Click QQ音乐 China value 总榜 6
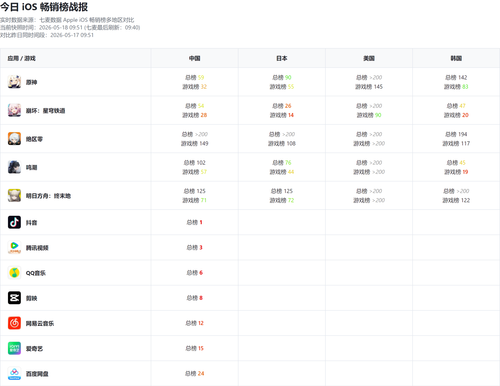 coord(195,273)
